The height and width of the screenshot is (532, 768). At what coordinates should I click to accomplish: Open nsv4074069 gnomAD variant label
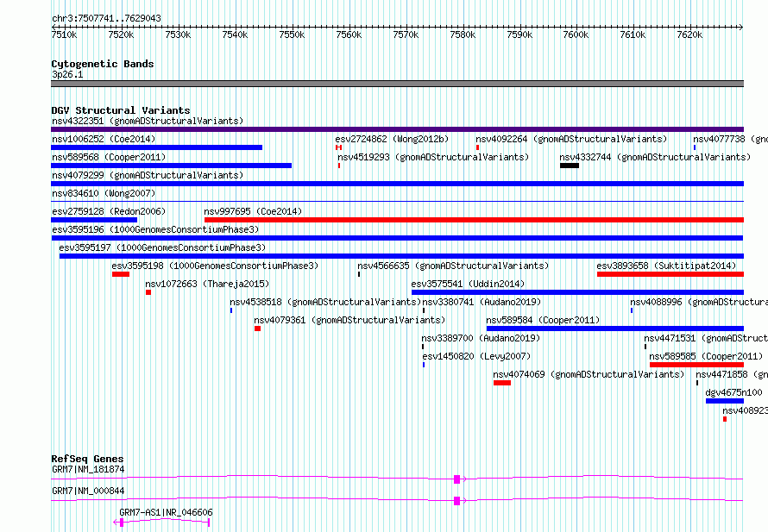coord(589,374)
